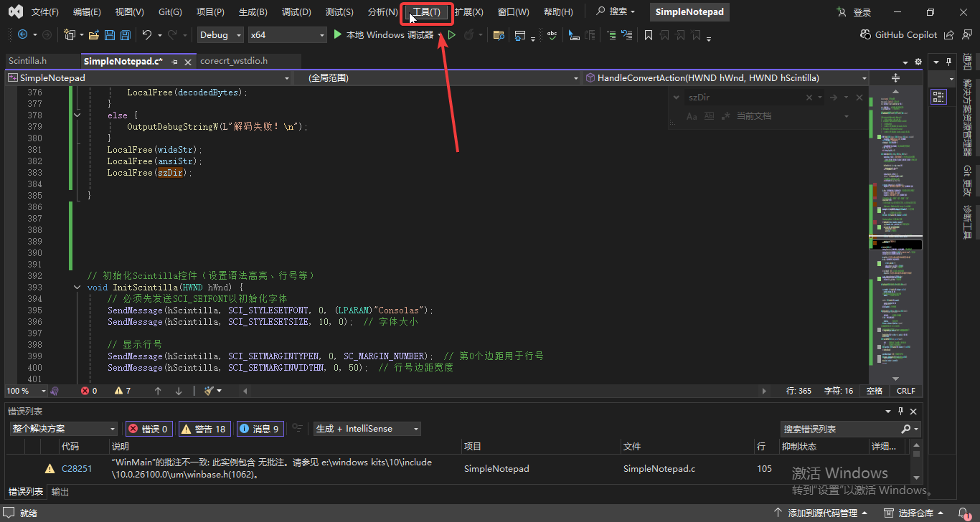980x522 pixels.
Task: Open GitHub Copilot menu
Action: point(899,34)
